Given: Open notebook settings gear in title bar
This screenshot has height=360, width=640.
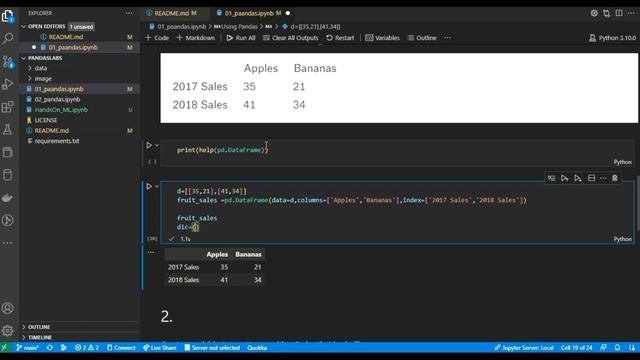Looking at the screenshot, I should [x=594, y=13].
